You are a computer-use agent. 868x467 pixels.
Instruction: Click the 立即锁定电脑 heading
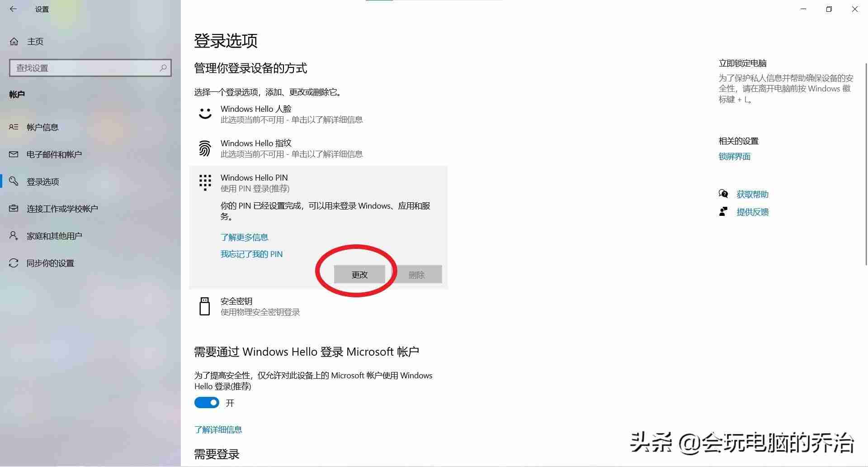point(743,63)
